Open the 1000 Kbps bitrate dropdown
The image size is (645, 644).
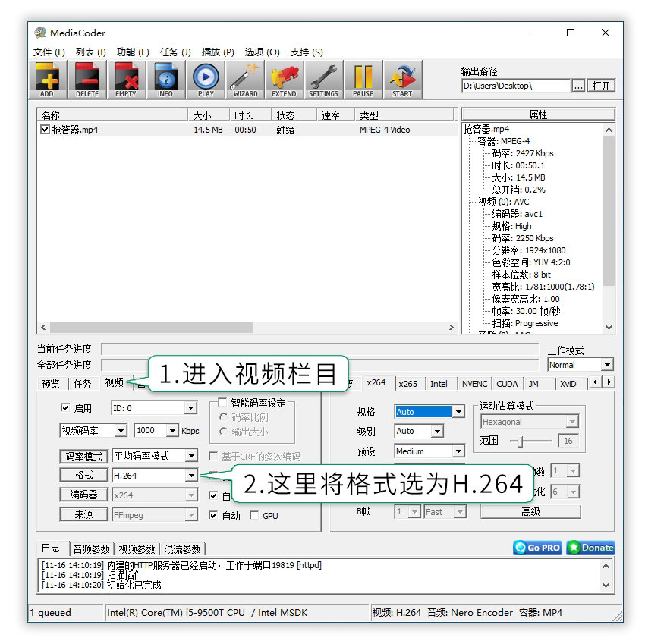172,431
